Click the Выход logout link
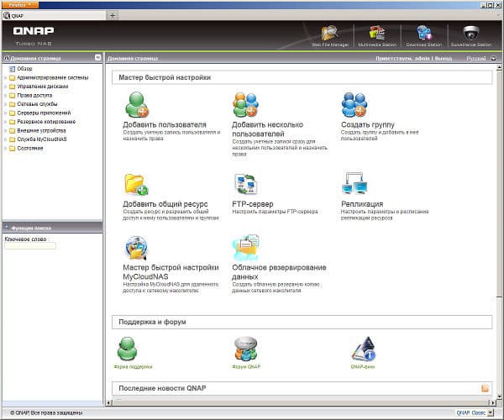This screenshot has height=420, width=504. tap(444, 59)
